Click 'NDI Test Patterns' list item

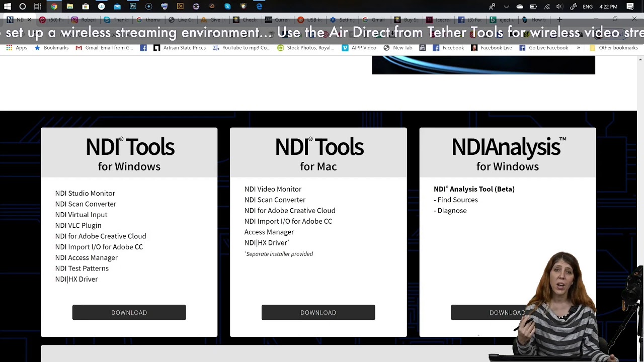coord(82,268)
